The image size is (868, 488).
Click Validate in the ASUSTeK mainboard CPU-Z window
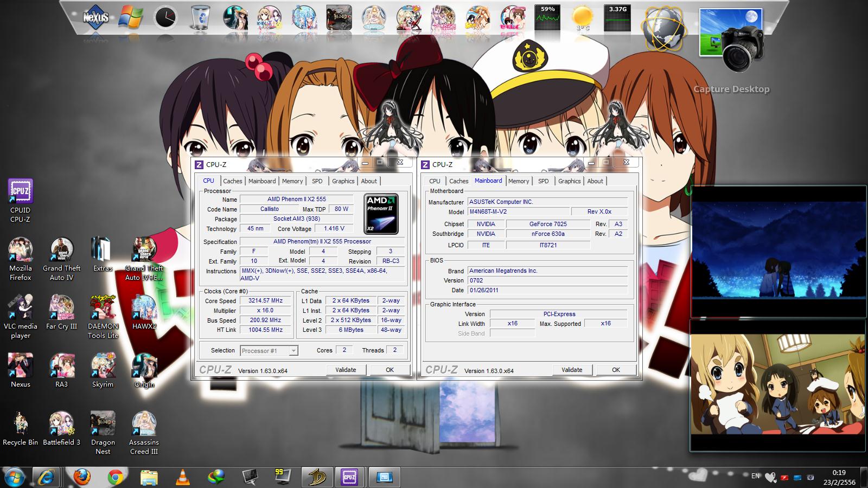[x=572, y=370]
